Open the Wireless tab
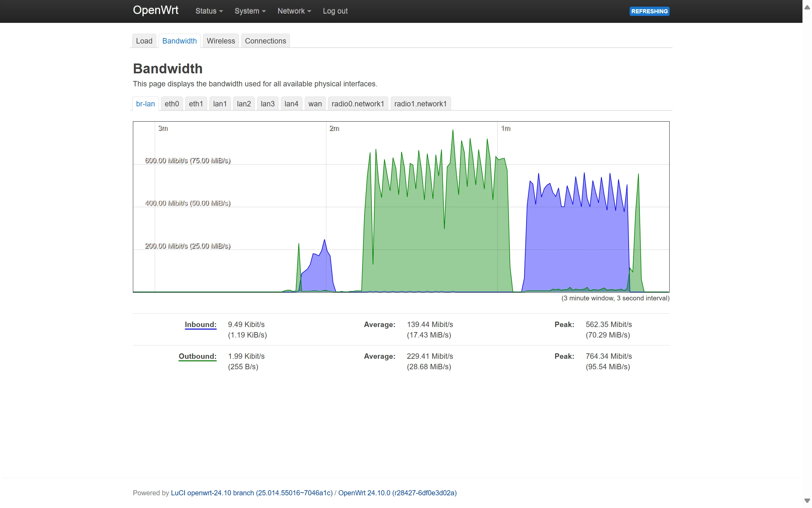 click(x=221, y=41)
